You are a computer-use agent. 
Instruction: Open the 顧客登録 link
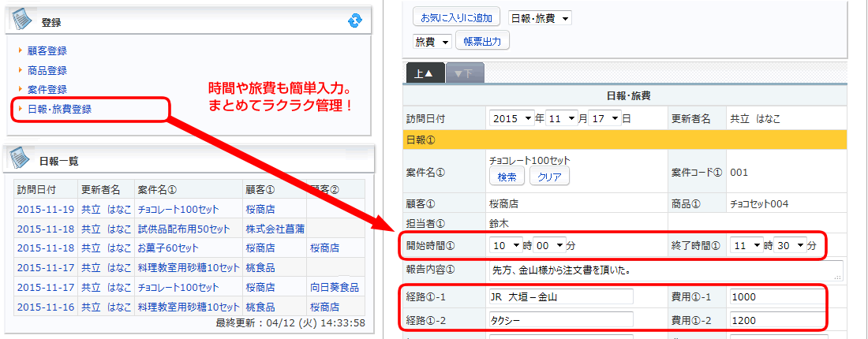47,50
